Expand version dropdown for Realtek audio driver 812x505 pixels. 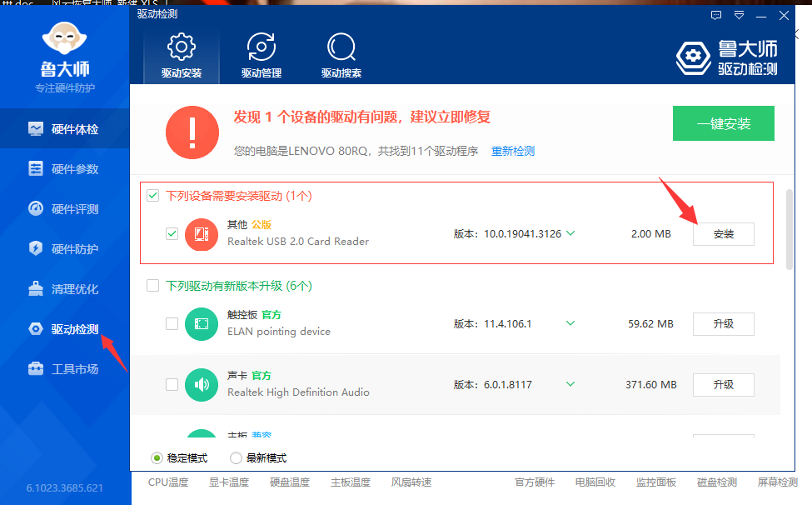click(570, 384)
